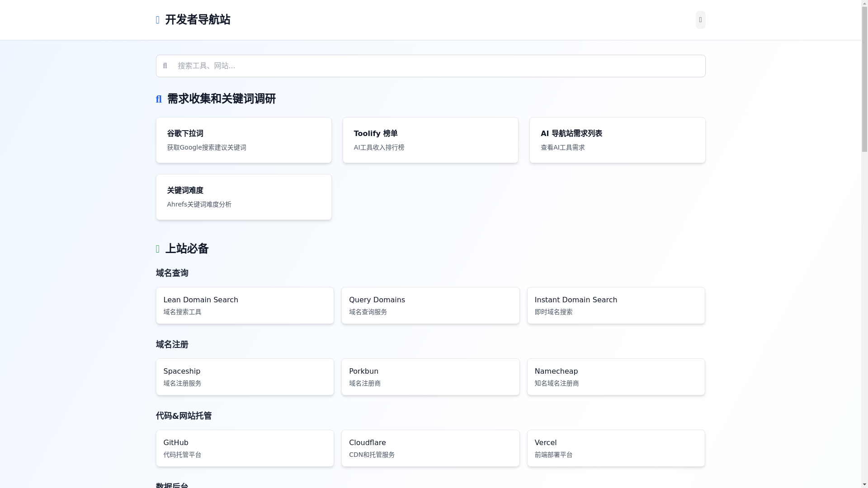Click the 域名注册 subheading

click(x=172, y=344)
